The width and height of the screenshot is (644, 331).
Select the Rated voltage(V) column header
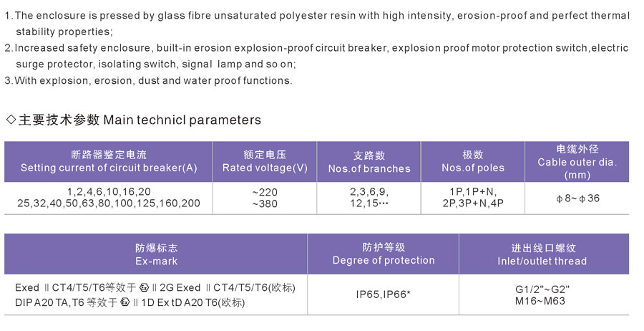coord(265,162)
